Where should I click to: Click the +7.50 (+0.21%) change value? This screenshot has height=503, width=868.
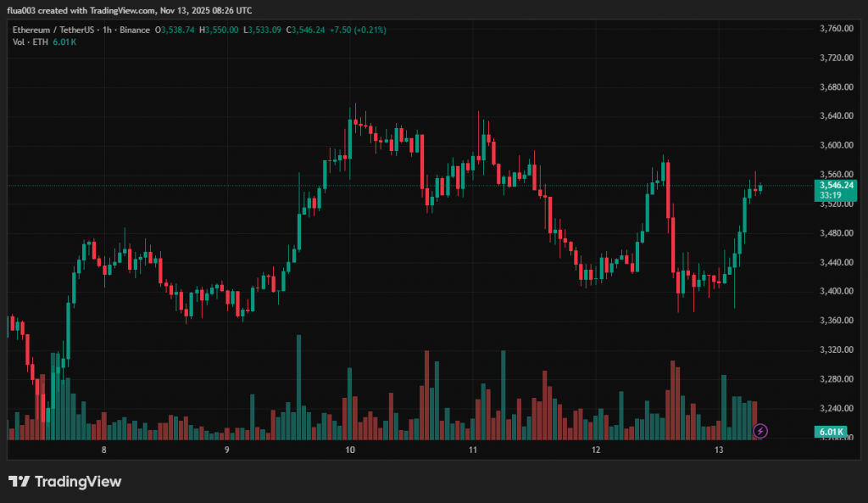tap(359, 30)
